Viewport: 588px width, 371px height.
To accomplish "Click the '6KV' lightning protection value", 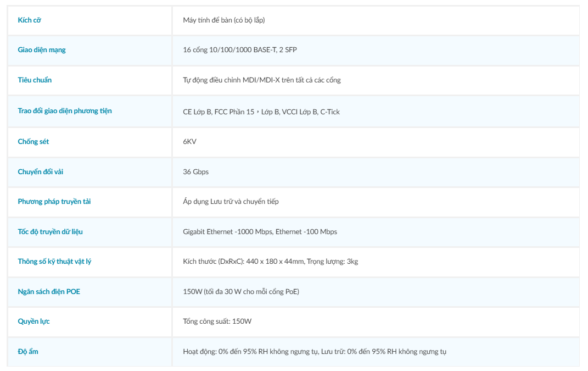I will (189, 142).
